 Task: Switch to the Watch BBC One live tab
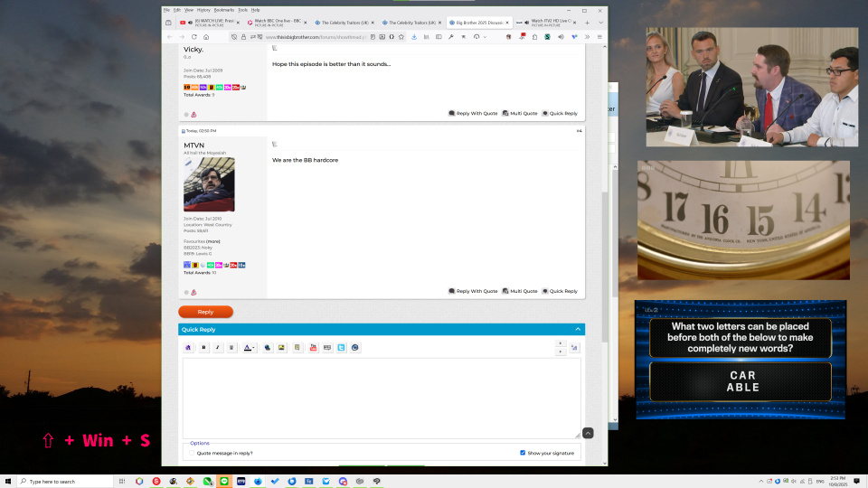(x=277, y=23)
